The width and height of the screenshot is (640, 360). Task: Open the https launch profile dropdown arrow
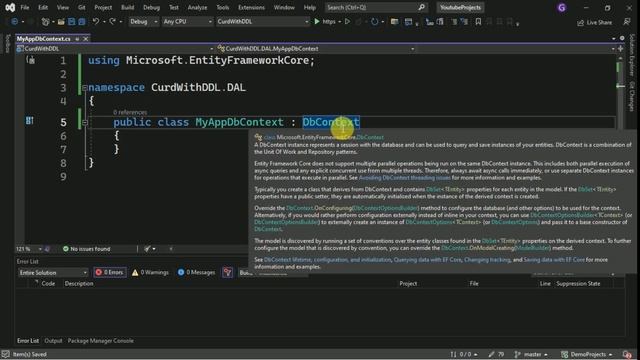tap(340, 22)
